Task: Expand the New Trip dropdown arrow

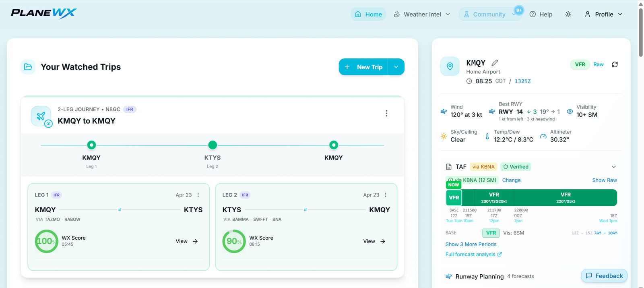Action: (x=396, y=67)
